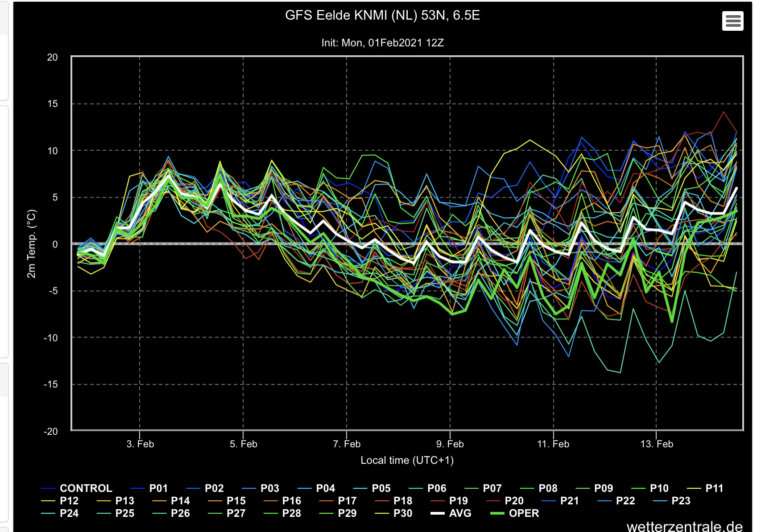The height and width of the screenshot is (532, 761).
Task: Toggle P08 series in the legend
Action: (x=539, y=488)
